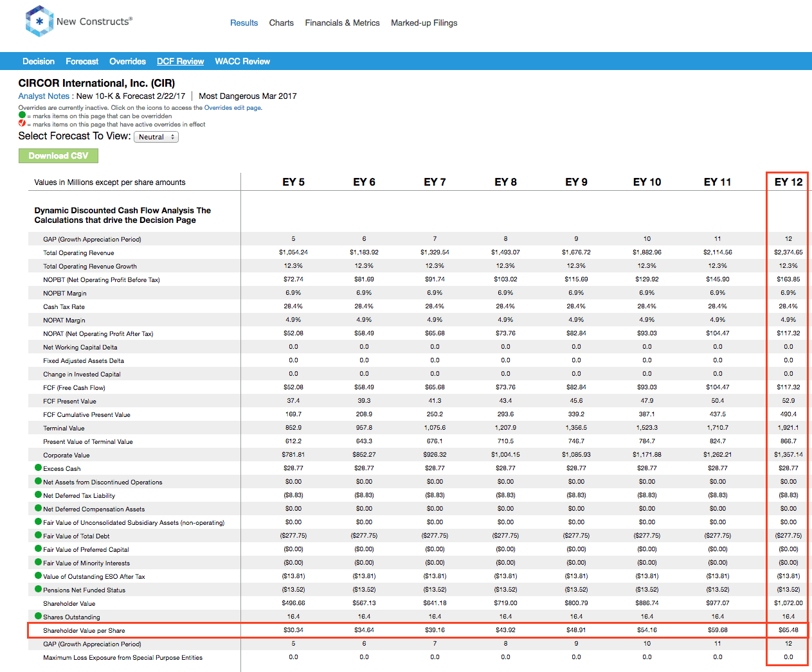The width and height of the screenshot is (812, 672).
Task: Select the FCF Cumulative Present Value label
Action: 87,414
